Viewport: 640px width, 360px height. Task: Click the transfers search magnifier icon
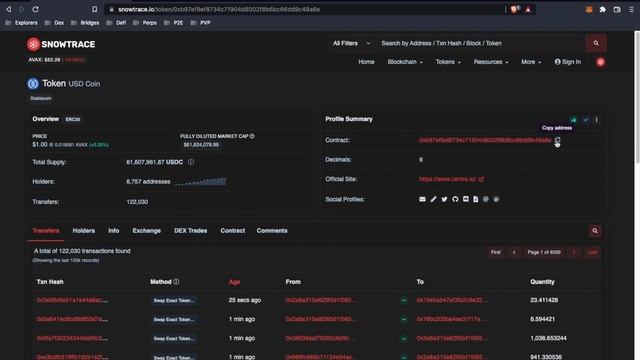[x=595, y=231]
